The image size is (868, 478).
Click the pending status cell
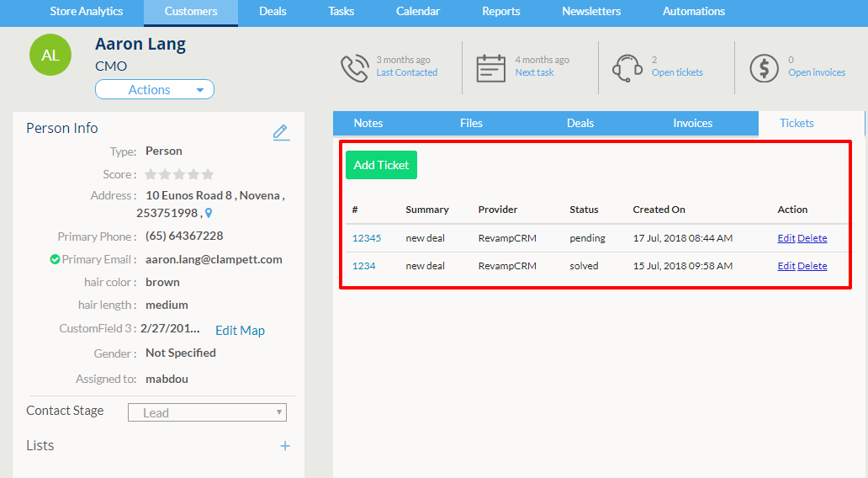click(x=587, y=238)
